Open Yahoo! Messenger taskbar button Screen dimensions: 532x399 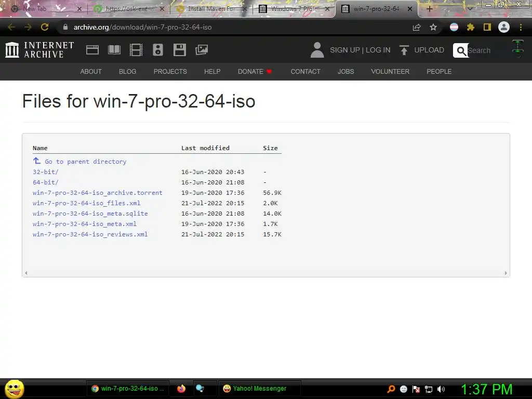pyautogui.click(x=259, y=389)
